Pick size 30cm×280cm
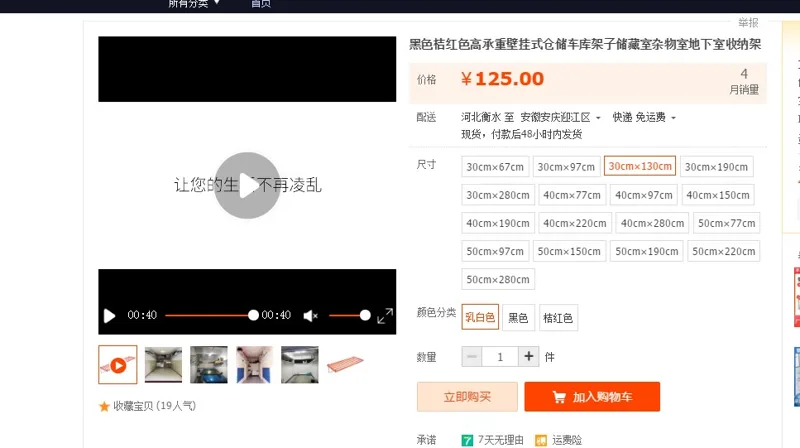 click(x=498, y=195)
